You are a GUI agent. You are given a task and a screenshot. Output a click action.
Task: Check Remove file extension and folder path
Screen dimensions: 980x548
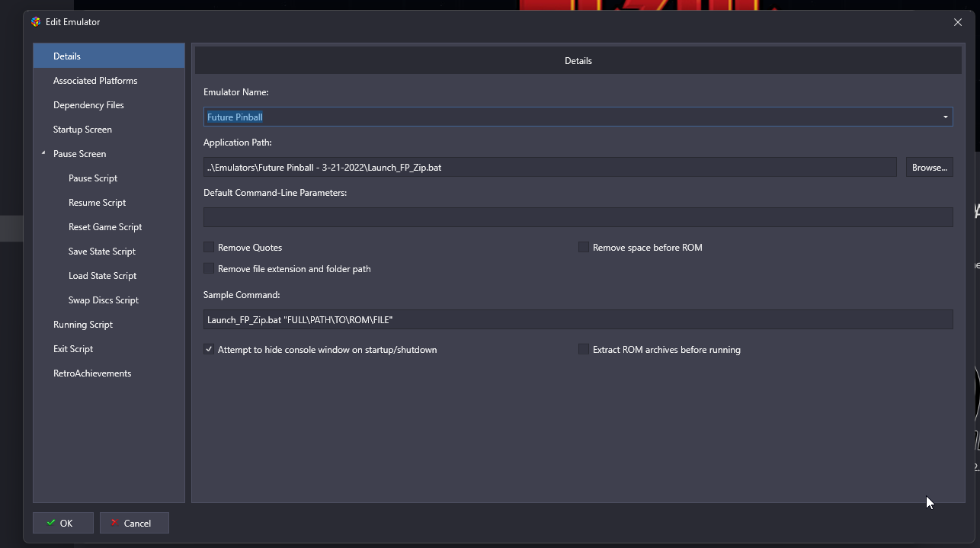[x=209, y=269]
